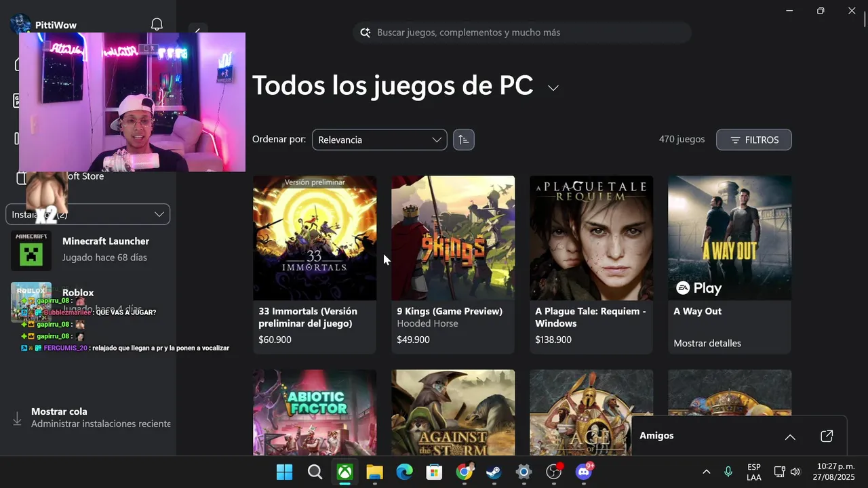Click the EA Play badge on A Way Out

[698, 288]
